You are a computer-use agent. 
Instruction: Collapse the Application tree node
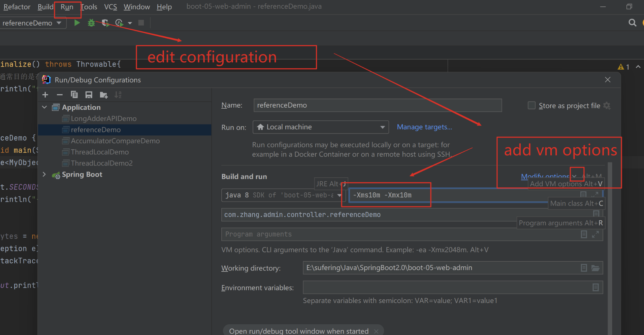44,107
